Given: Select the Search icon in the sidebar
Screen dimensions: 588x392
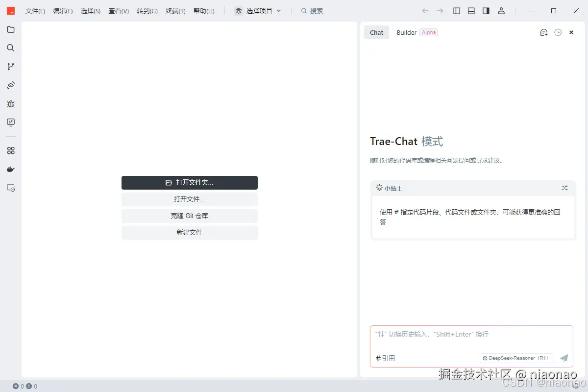Looking at the screenshot, I should (x=11, y=48).
